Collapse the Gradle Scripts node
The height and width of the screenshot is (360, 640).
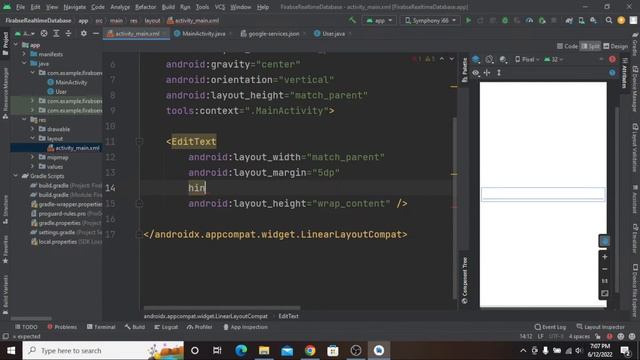pos(16,176)
